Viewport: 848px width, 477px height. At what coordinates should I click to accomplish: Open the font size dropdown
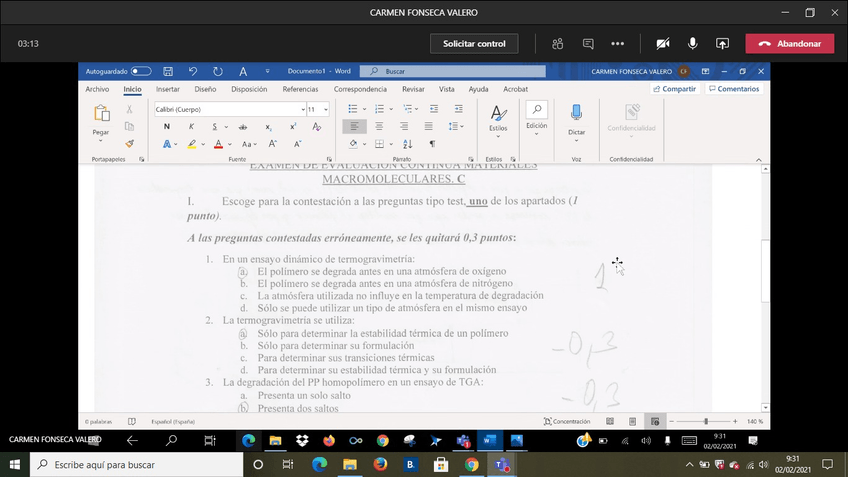tap(325, 109)
